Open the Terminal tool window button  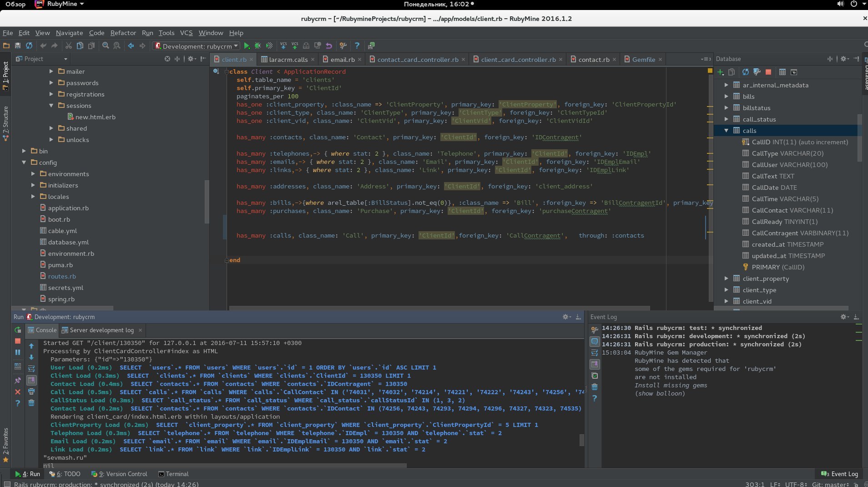(x=173, y=474)
